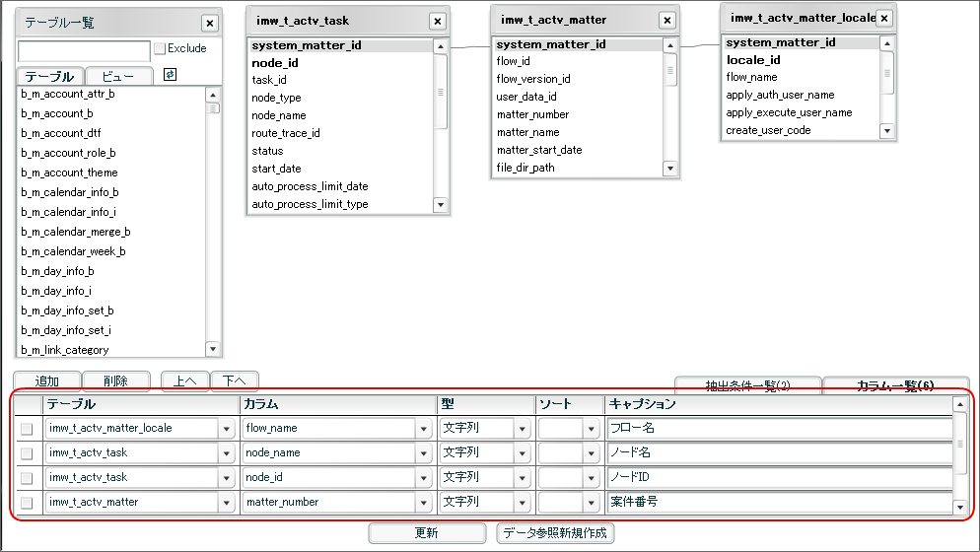The image size is (980, 552).
Task: Close the imw_t_actv_matter table box
Action: point(667,20)
